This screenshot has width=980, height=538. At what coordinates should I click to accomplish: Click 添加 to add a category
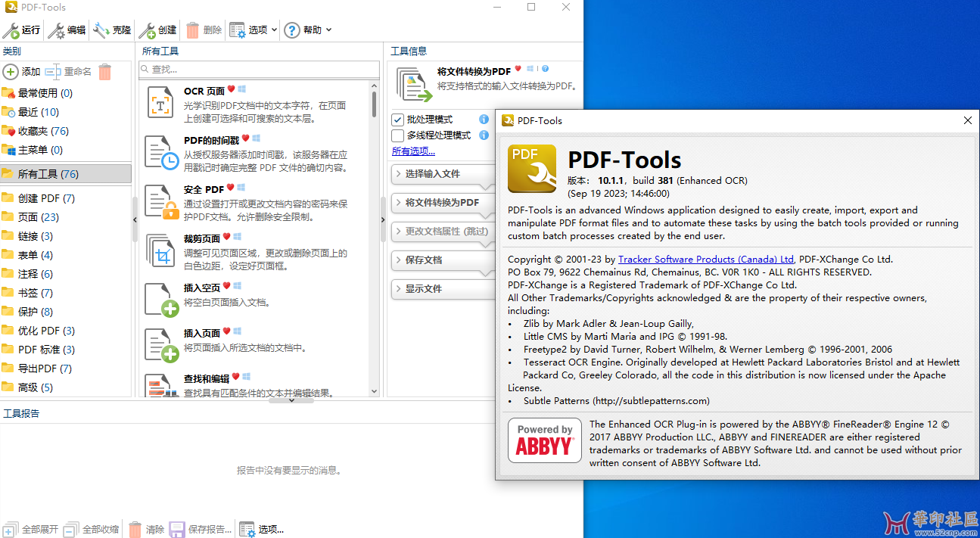[x=22, y=72]
